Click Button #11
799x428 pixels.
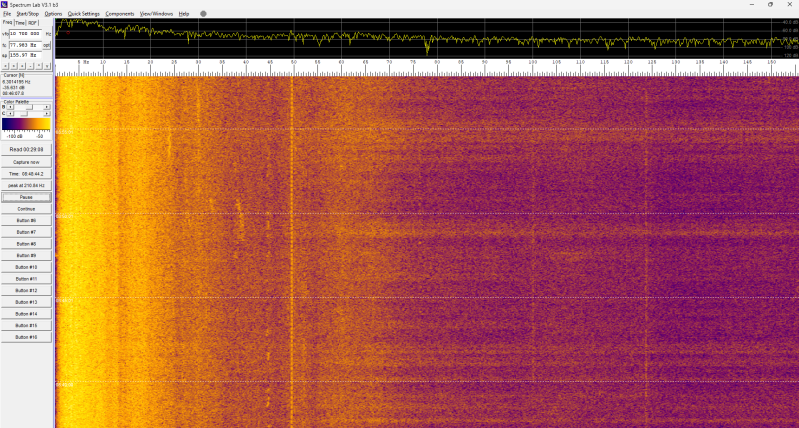point(26,279)
